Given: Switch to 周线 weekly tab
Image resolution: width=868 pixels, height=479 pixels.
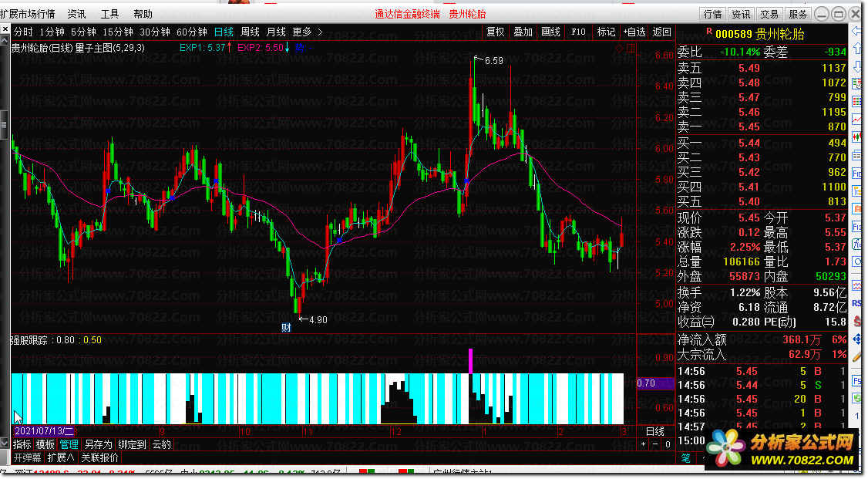Looking at the screenshot, I should pos(251,32).
